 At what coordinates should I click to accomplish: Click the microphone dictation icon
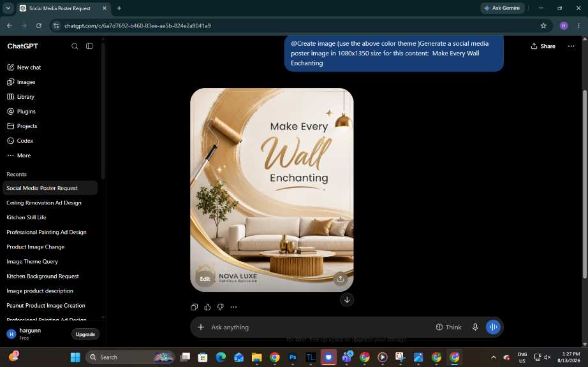pos(475,327)
